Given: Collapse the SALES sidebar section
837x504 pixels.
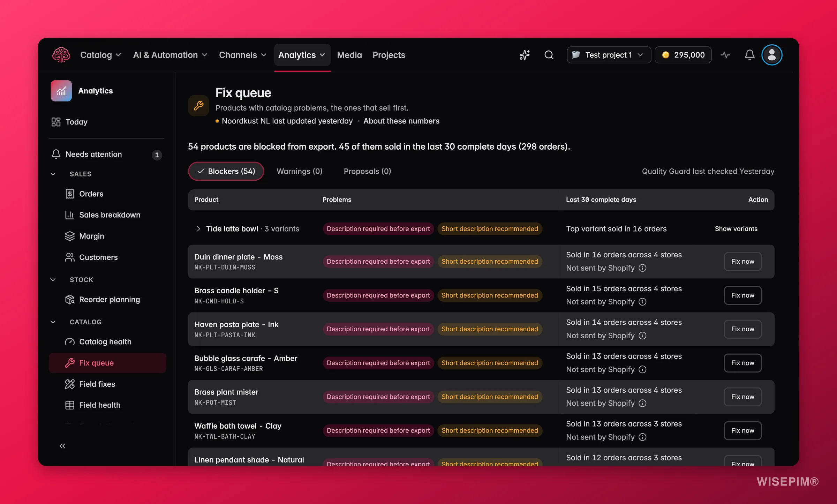Looking at the screenshot, I should point(53,174).
